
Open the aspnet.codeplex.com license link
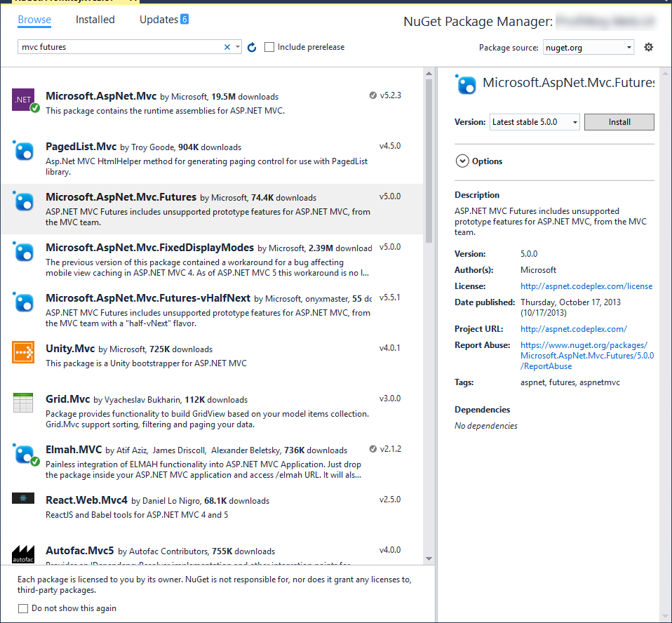586,286
